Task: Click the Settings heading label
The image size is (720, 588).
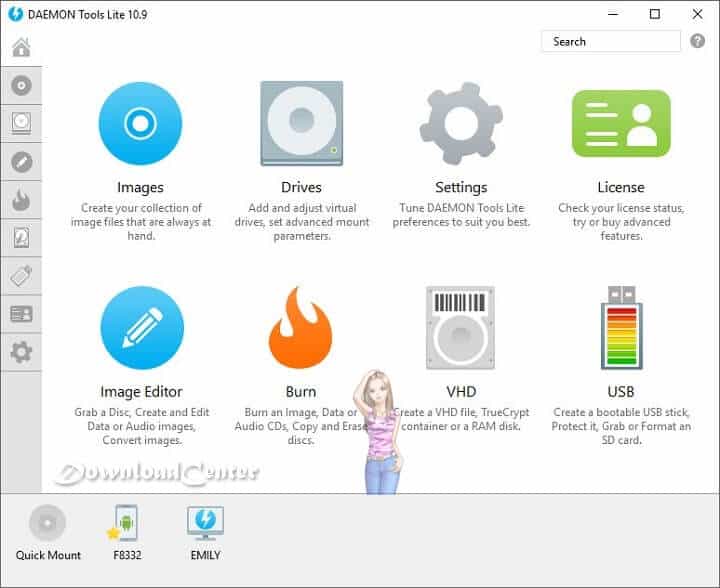Action: point(461,187)
